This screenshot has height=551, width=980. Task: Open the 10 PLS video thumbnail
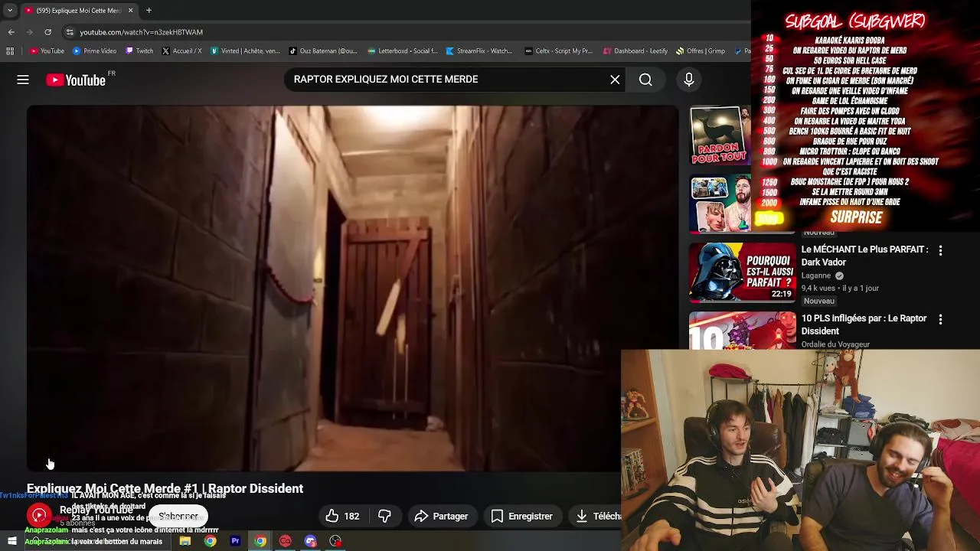tap(742, 331)
